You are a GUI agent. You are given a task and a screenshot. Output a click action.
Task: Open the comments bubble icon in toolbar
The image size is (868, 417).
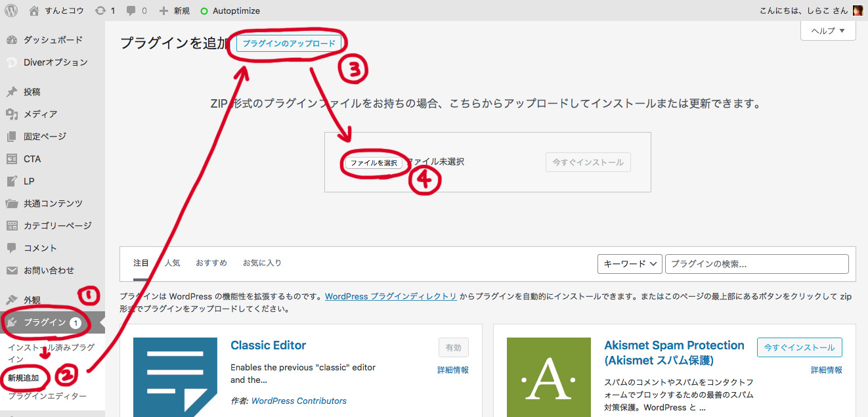pyautogui.click(x=131, y=11)
